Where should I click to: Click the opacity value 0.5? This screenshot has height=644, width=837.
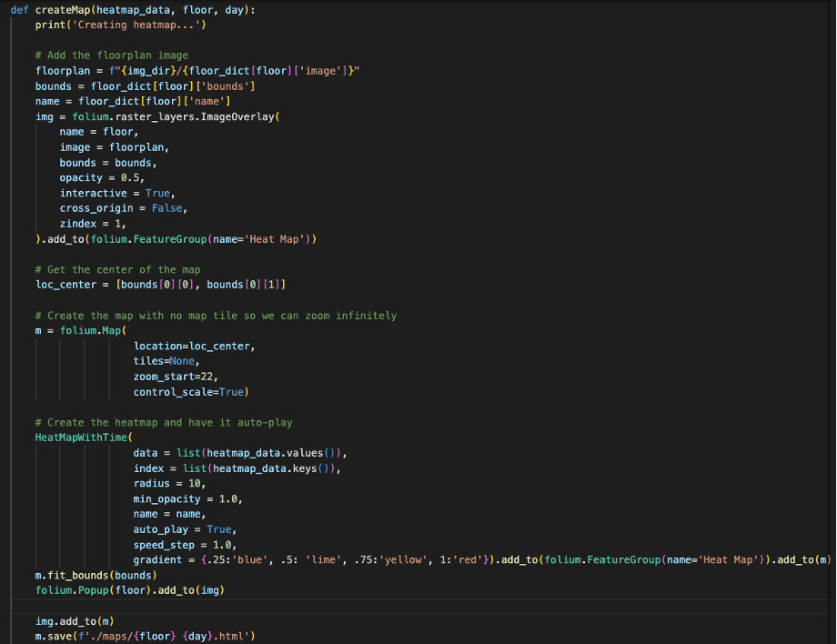[133, 177]
